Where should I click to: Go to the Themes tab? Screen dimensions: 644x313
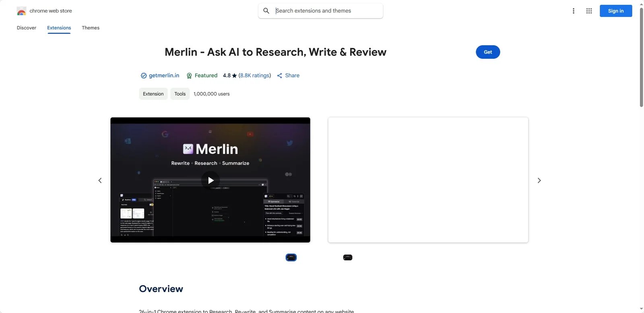pyautogui.click(x=91, y=28)
